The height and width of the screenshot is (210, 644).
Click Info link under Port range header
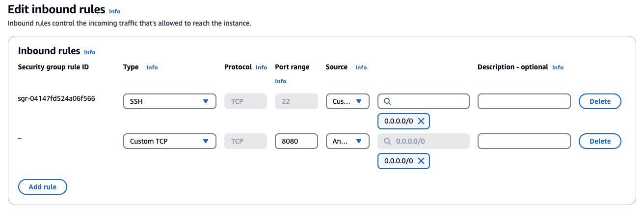point(280,81)
